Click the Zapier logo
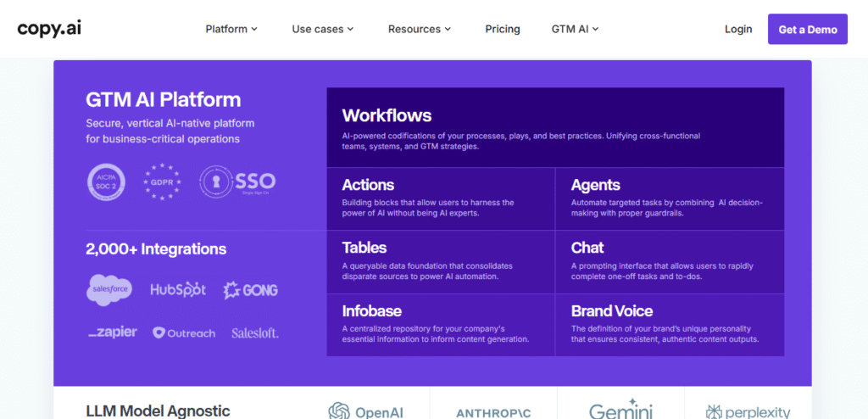 113,332
